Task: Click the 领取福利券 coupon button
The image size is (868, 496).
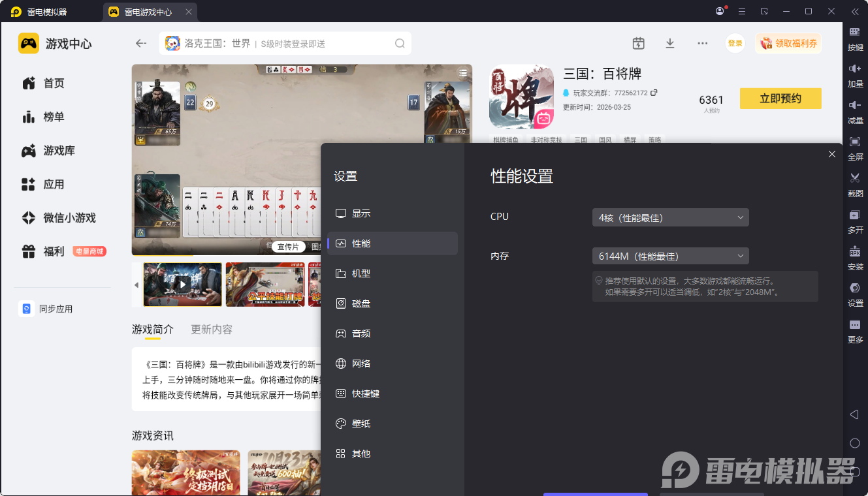Action: pyautogui.click(x=788, y=43)
